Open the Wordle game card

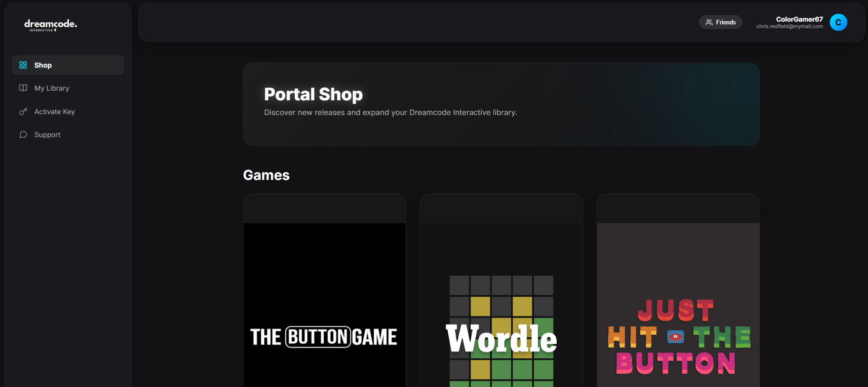coord(501,290)
